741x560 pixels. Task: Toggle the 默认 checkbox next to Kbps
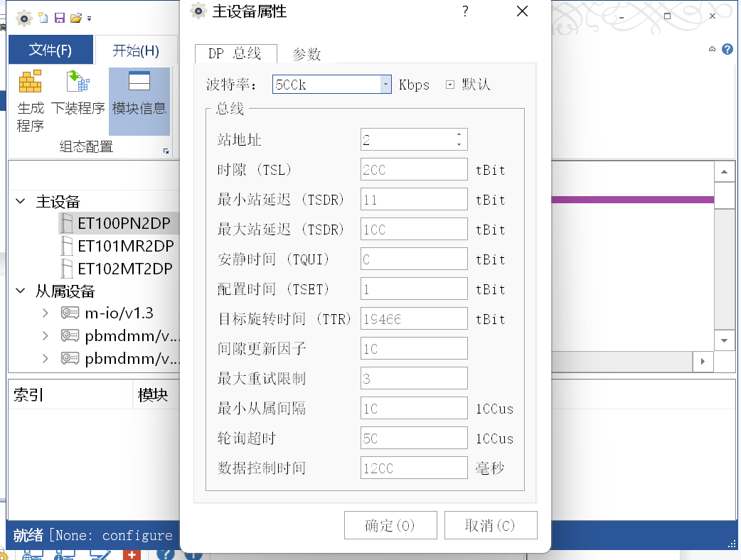[x=450, y=85]
